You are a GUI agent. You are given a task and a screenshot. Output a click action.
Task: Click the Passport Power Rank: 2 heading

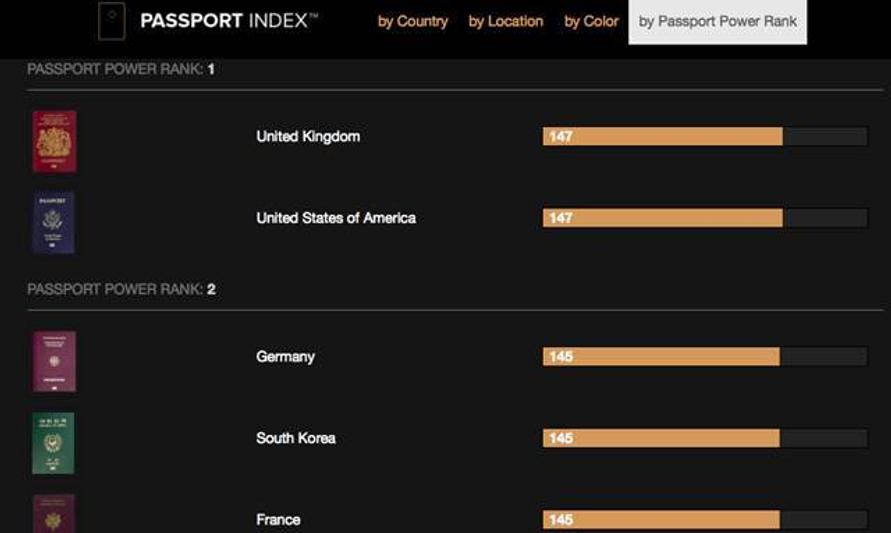point(122,289)
